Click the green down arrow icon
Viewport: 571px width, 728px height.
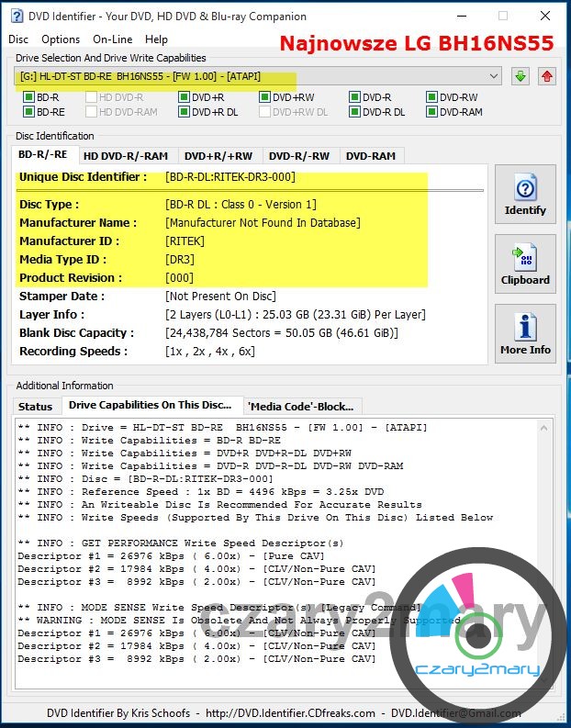(521, 76)
